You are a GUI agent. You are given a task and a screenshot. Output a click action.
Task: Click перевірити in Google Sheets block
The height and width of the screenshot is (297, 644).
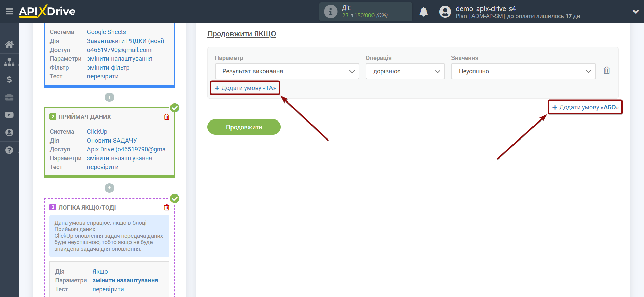click(x=103, y=76)
